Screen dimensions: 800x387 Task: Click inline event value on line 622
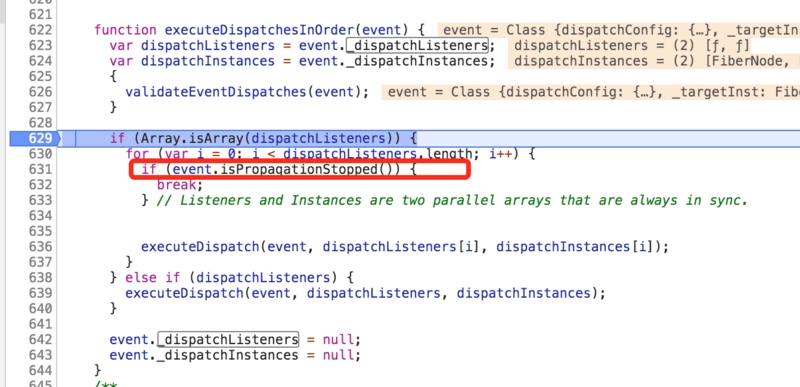click(619, 30)
